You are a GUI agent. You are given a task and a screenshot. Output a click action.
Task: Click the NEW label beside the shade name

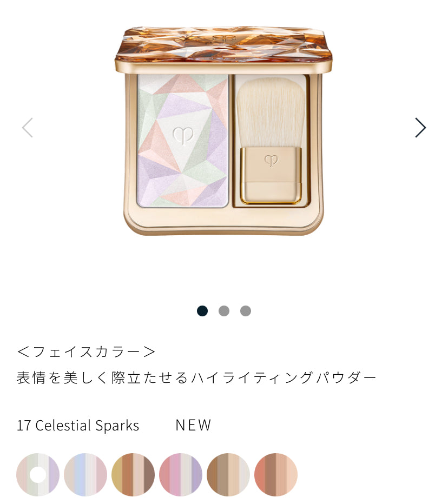[193, 425]
